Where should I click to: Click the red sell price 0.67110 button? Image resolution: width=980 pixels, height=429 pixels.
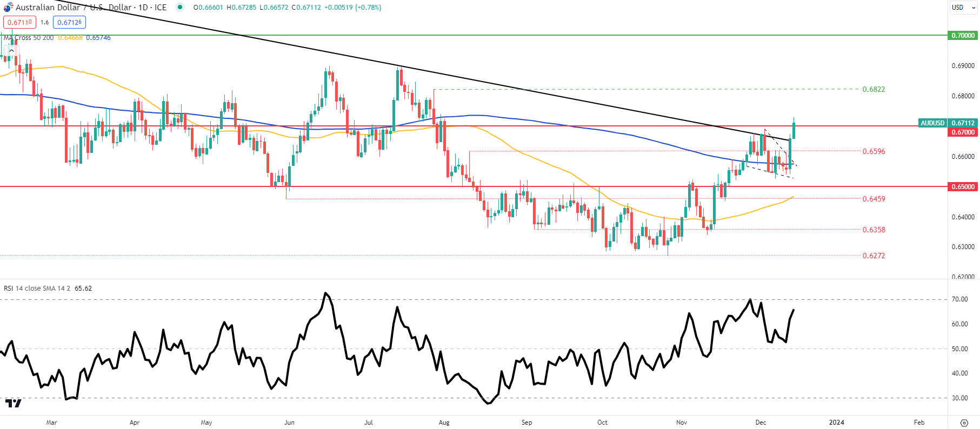(x=19, y=22)
